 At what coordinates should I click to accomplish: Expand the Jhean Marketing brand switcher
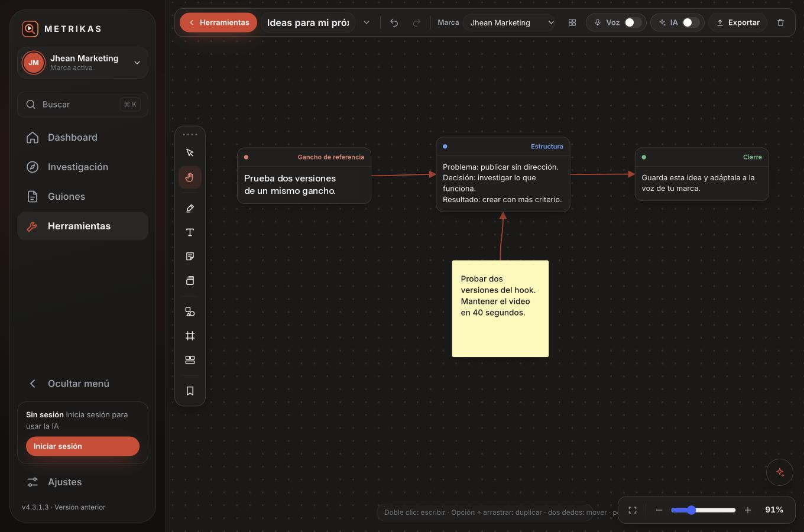pyautogui.click(x=83, y=63)
